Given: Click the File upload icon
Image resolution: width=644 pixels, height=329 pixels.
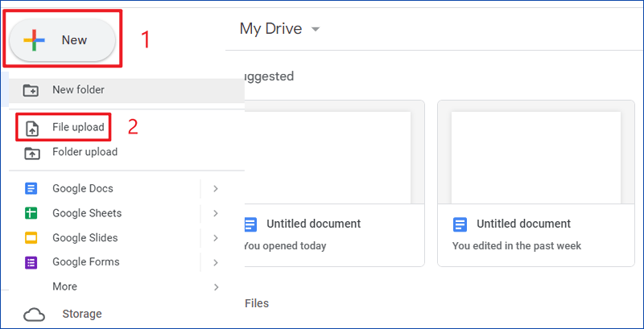Looking at the screenshot, I should [32, 129].
